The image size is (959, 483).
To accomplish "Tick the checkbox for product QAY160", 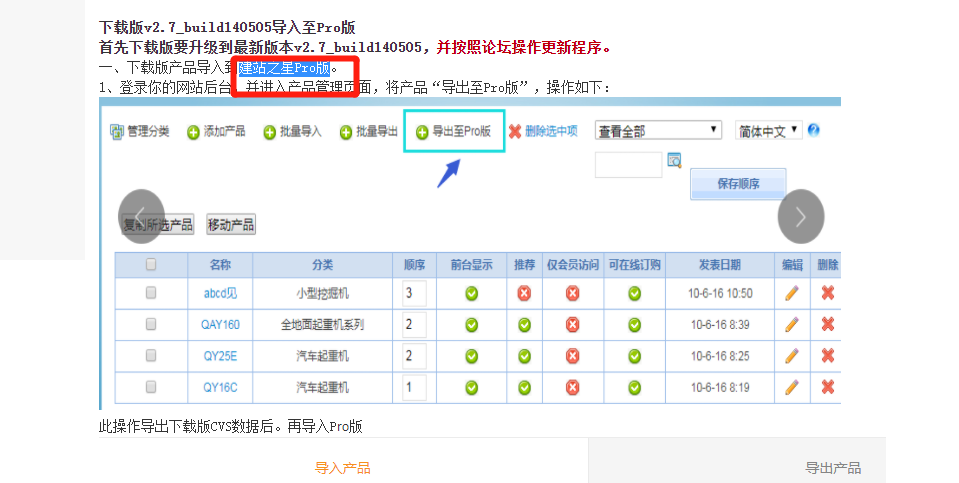I will pyautogui.click(x=151, y=324).
